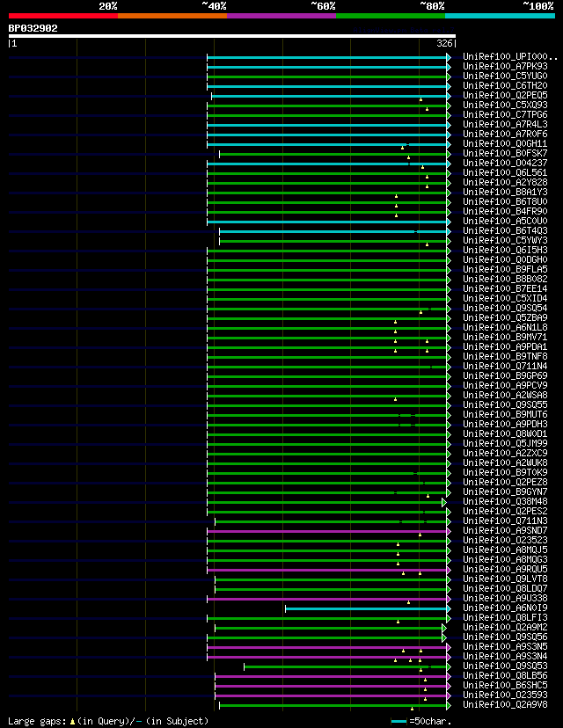The image size is (563, 728).
Task: Click the purple ~60% identity legend segment
Action: [281, 16]
